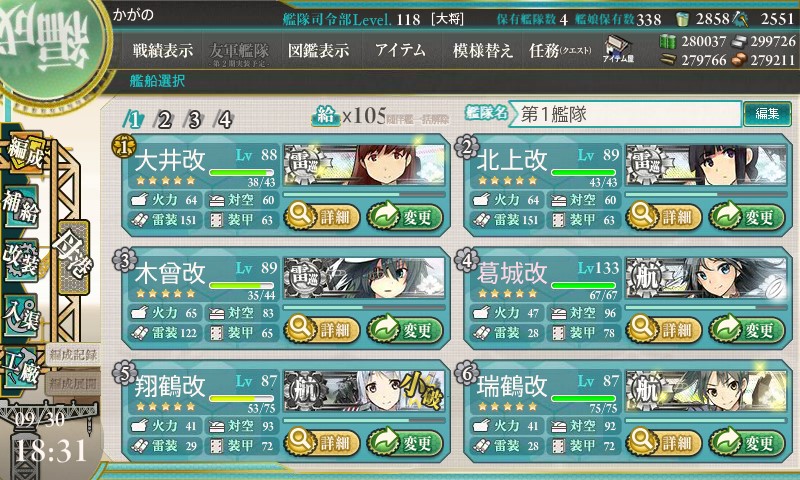Go to 入渠 docking in sidebar
800x480 pixels.
tap(21, 315)
